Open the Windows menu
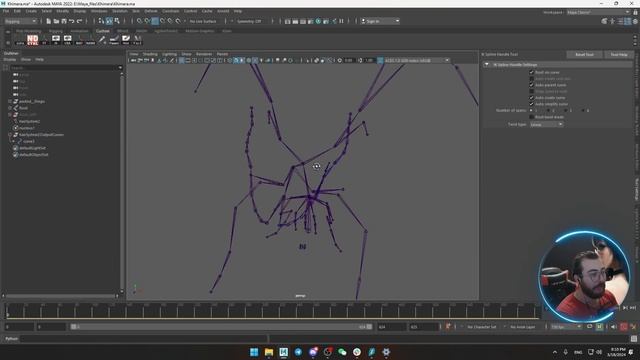This screenshot has width=640, height=360. coord(99,11)
